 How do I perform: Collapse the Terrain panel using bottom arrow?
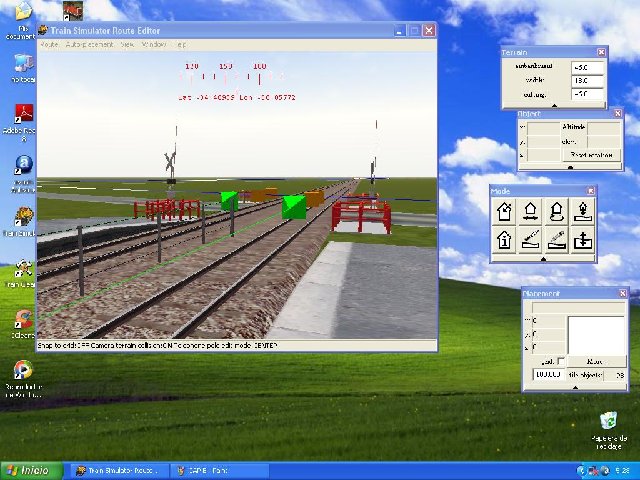(552, 104)
